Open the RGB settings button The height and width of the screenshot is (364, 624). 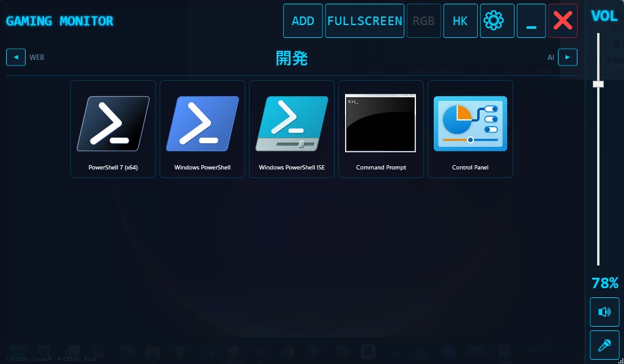tap(424, 21)
